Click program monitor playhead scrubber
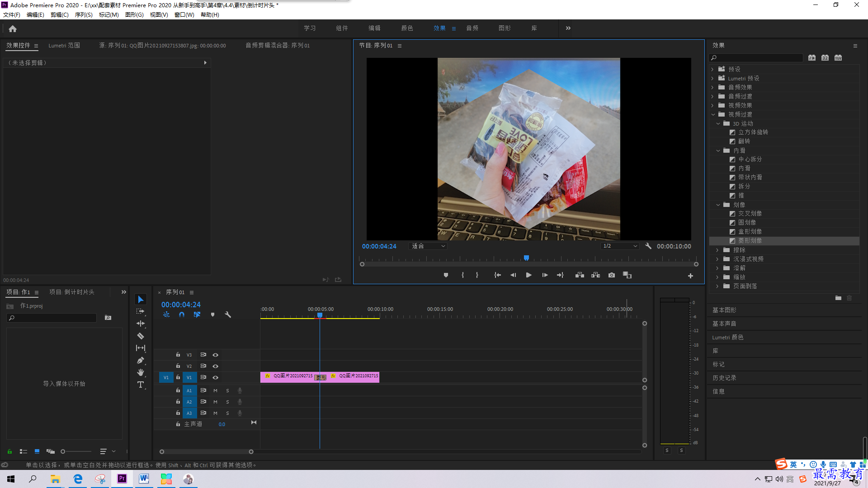Viewport: 868px width, 488px height. pos(526,258)
